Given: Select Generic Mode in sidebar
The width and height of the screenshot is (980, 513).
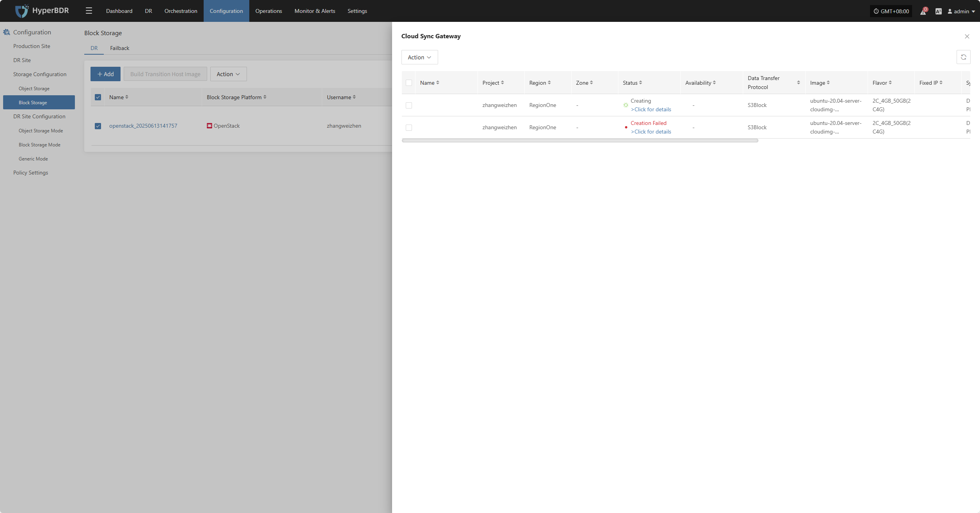Looking at the screenshot, I should click(33, 159).
